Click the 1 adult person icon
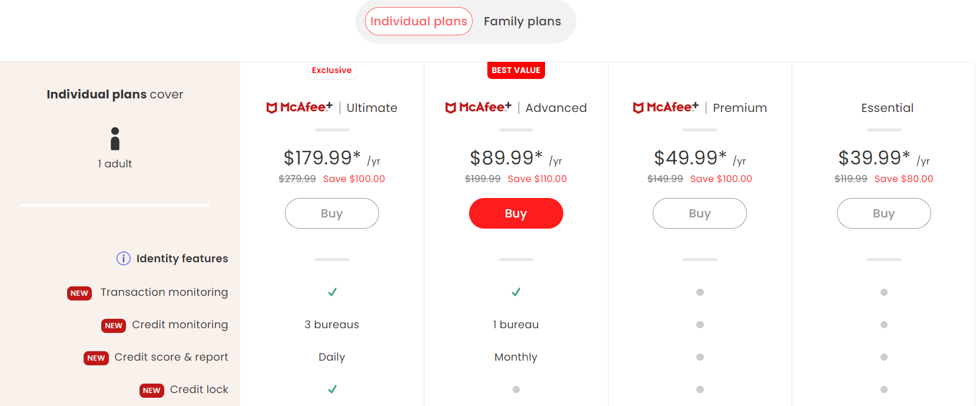The height and width of the screenshot is (406, 980). [115, 138]
